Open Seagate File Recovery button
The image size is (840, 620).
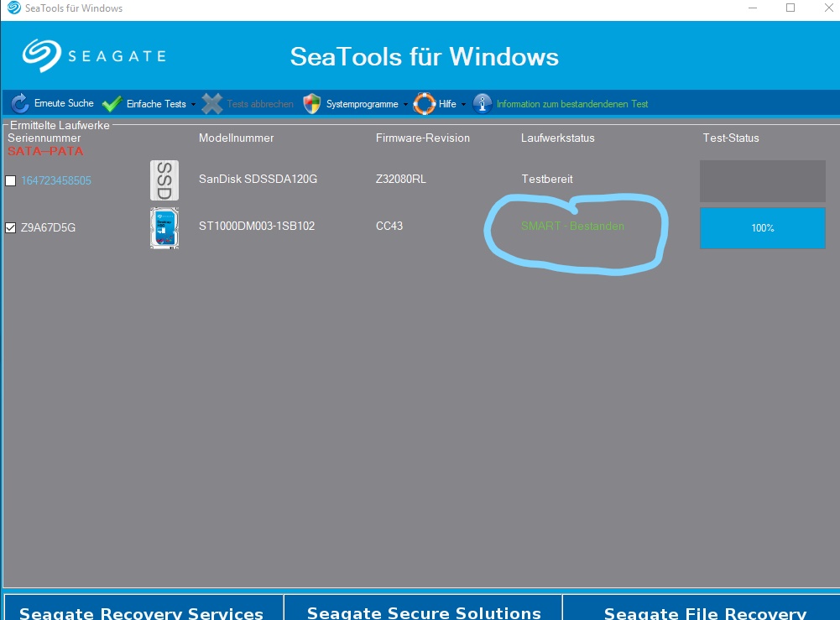(702, 607)
